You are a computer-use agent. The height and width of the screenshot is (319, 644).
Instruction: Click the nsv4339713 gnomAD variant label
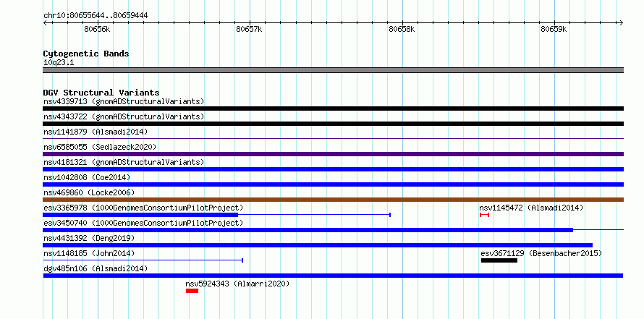(124, 101)
